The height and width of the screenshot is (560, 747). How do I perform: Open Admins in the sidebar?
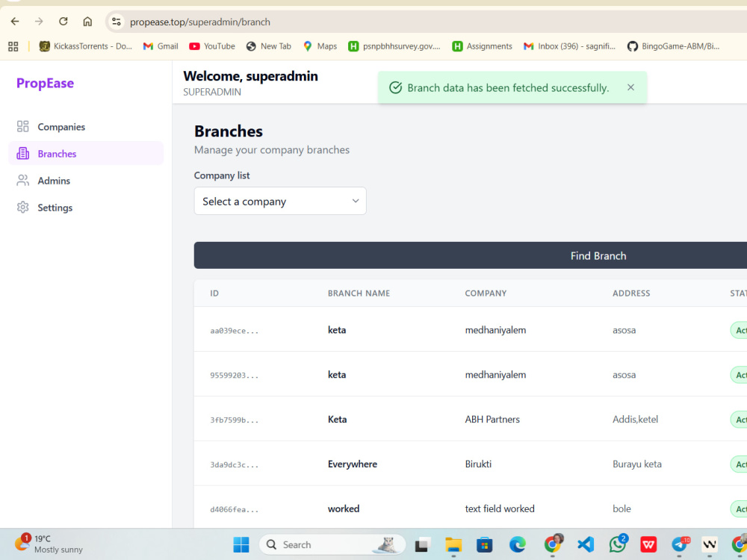pos(86,181)
